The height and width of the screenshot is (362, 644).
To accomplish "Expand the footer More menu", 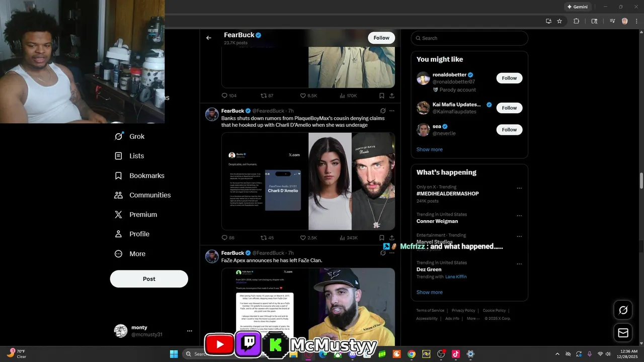I will point(472,318).
